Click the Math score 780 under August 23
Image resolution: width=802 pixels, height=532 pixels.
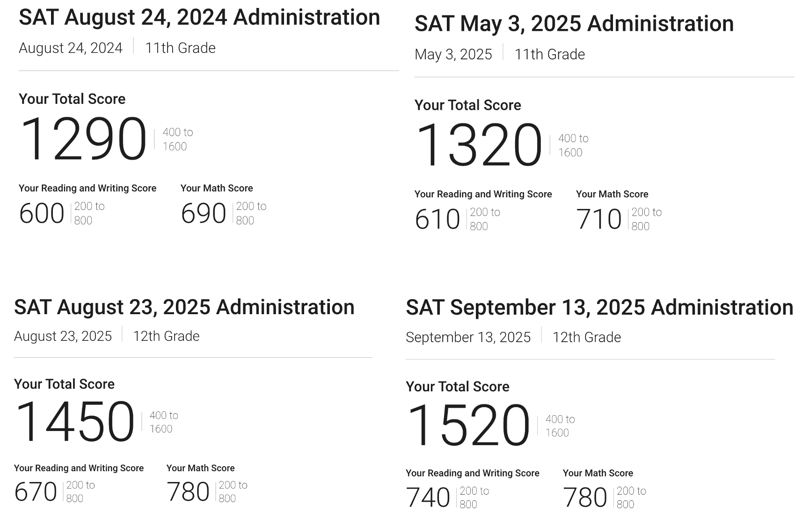click(x=188, y=492)
